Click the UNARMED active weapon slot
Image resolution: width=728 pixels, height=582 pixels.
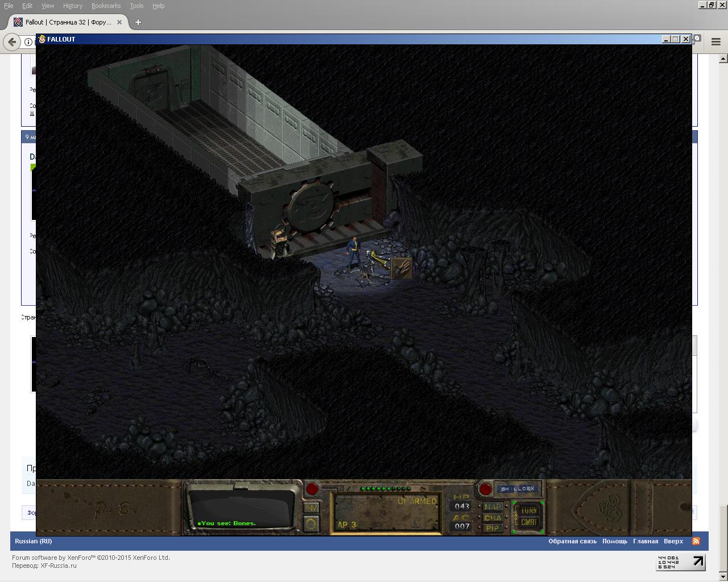(x=386, y=514)
